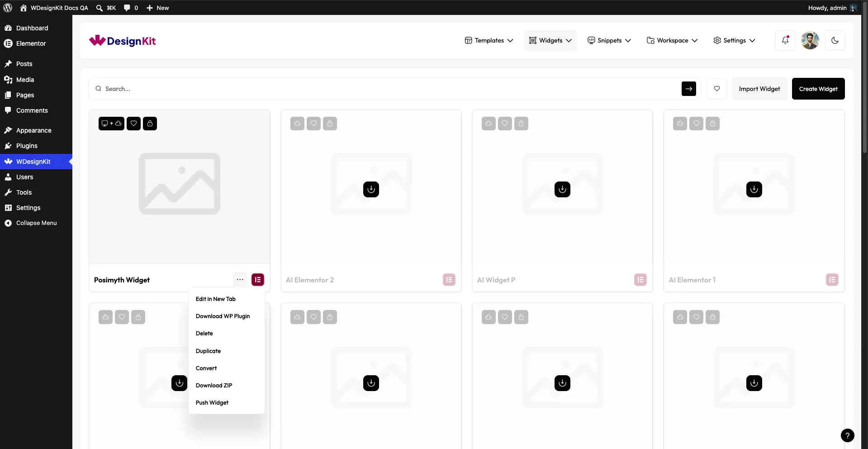Click the cloud icon on AI Elementor 2
Screen dimensions: 868x449
[297, 124]
